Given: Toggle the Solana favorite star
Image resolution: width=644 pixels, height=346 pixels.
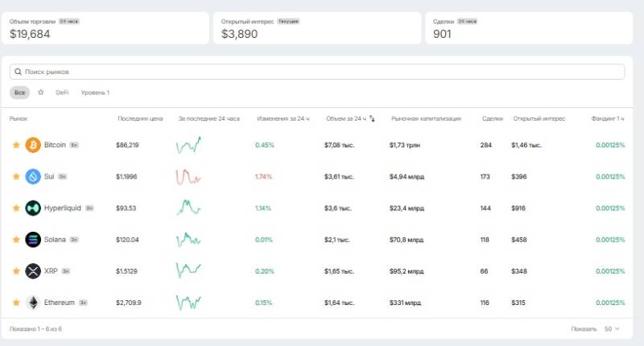Looking at the screenshot, I should [x=16, y=240].
